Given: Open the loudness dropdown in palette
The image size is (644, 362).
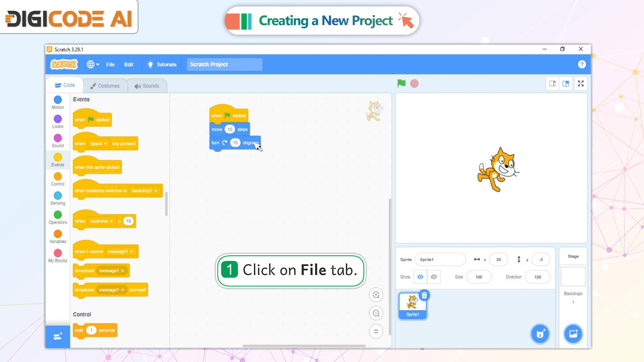Looking at the screenshot, I should (101, 221).
